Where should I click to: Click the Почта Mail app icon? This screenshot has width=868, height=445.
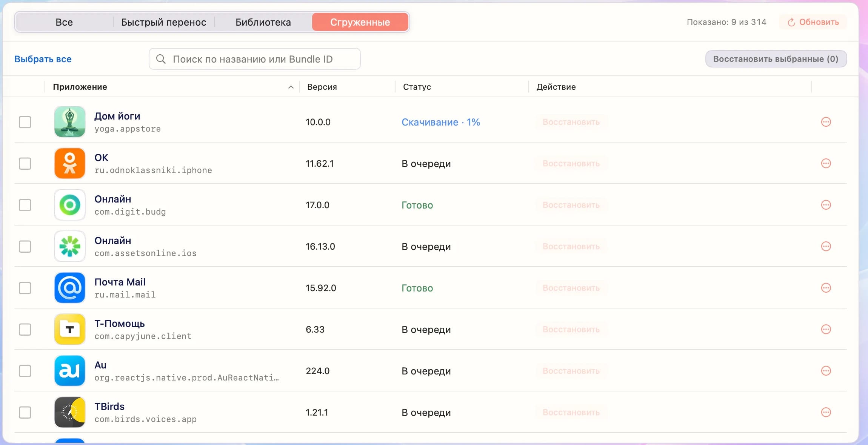tap(70, 288)
